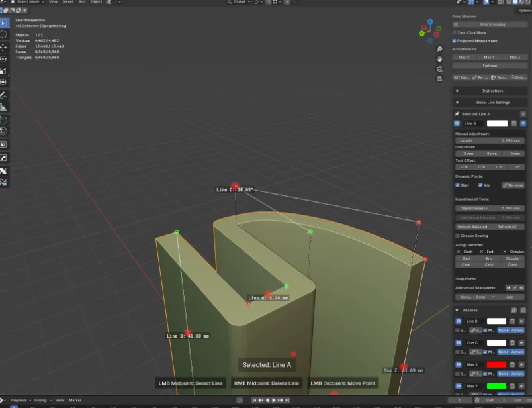Click the trash icon beside Line B
This screenshot has width=532, height=408.
(512, 321)
